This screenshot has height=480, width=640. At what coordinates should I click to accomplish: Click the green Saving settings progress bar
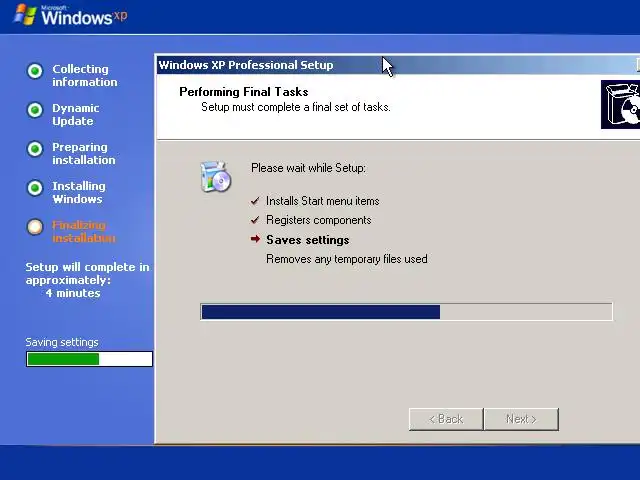click(89, 359)
